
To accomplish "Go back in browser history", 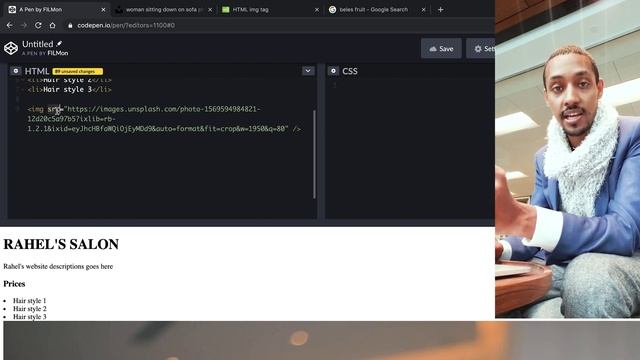I will click(x=10, y=25).
